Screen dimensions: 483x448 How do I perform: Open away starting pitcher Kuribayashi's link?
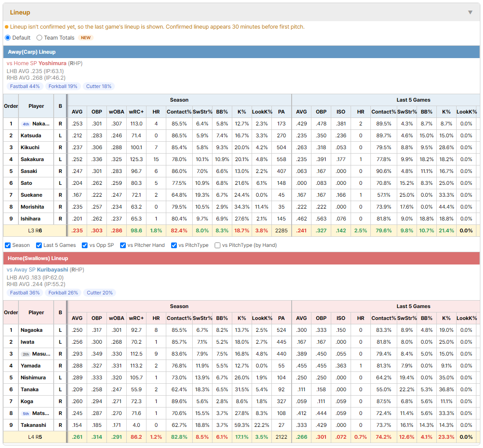coord(52,270)
